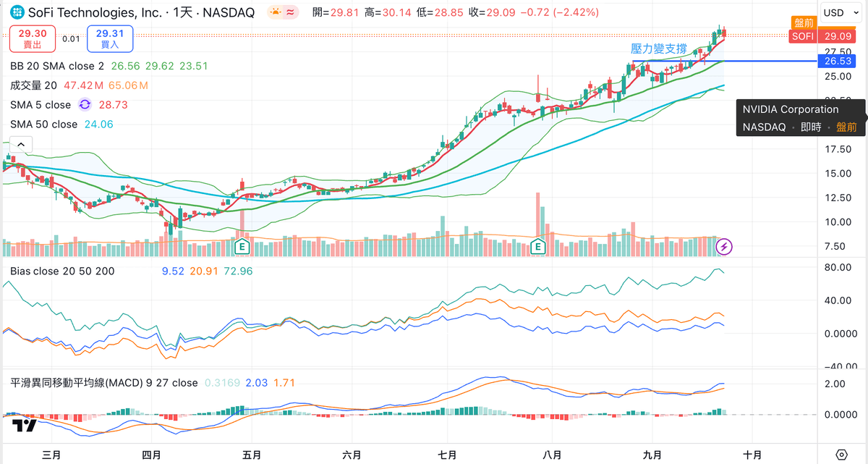Open the earnings E marker near 五月
This screenshot has height=464, width=868.
[242, 247]
